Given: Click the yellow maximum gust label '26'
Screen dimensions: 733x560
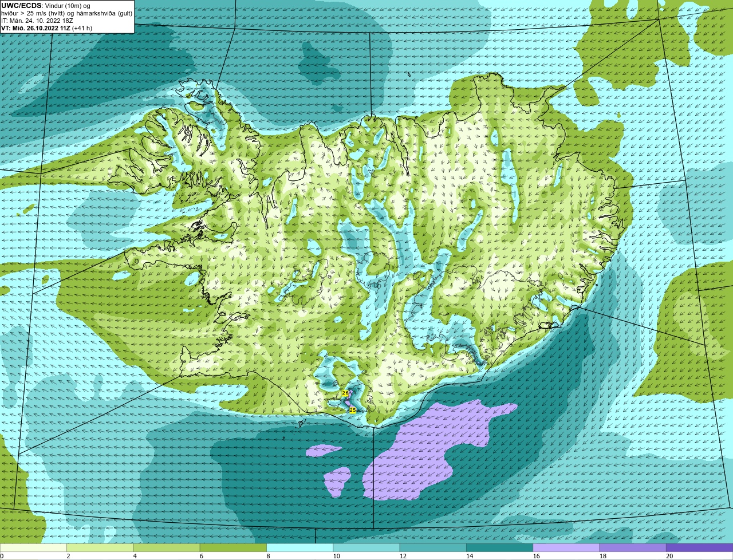Looking at the screenshot, I should tap(345, 393).
